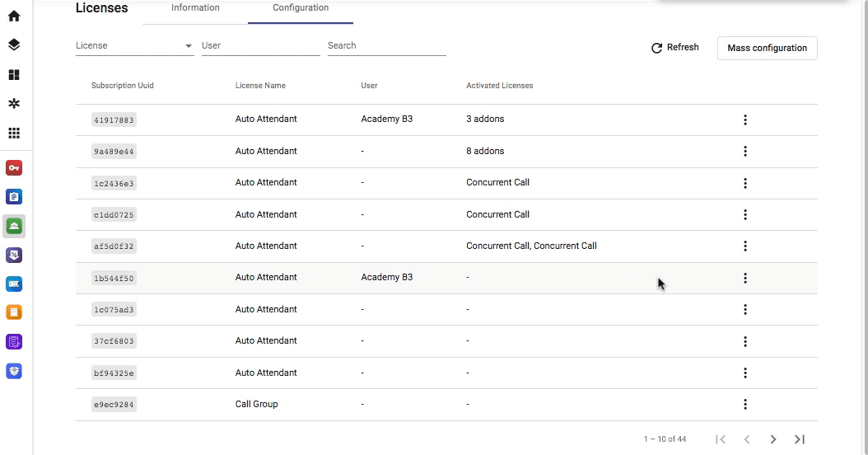Open the blue box app icon

[x=14, y=371]
